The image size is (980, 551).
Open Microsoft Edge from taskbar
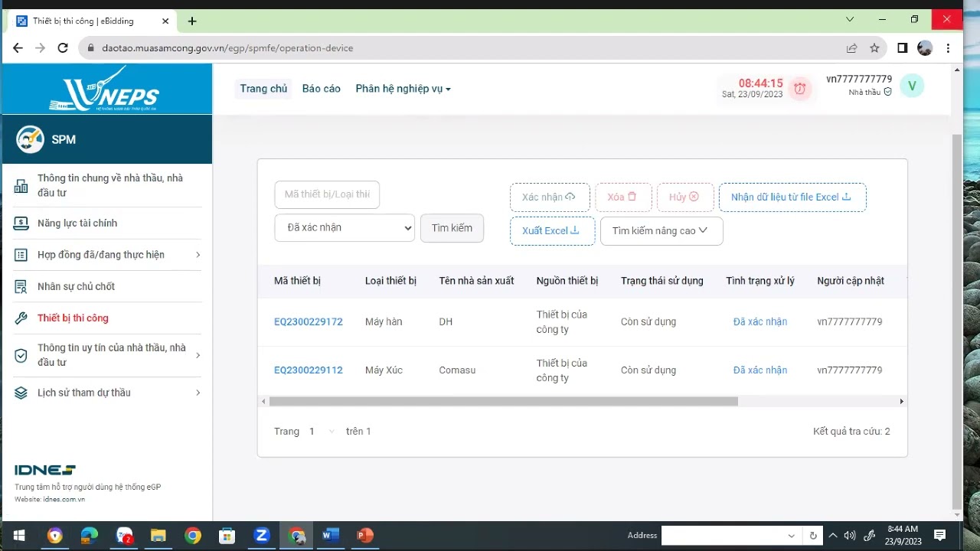[x=90, y=535]
